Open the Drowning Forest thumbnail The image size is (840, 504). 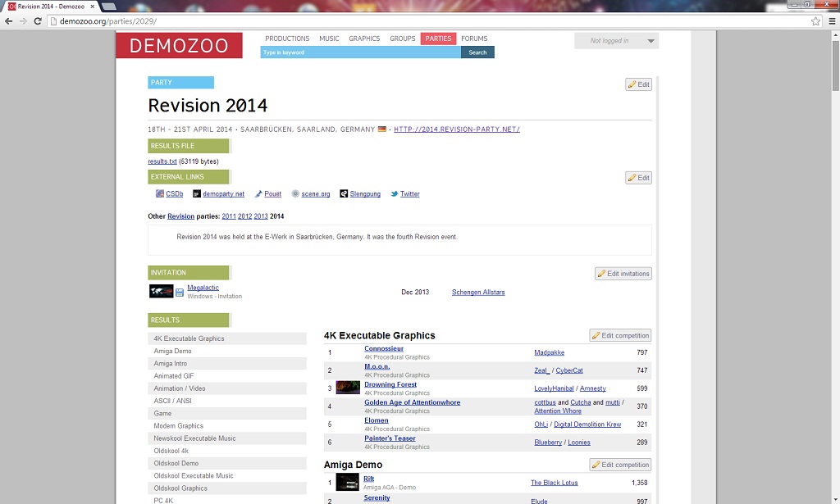pyautogui.click(x=348, y=388)
